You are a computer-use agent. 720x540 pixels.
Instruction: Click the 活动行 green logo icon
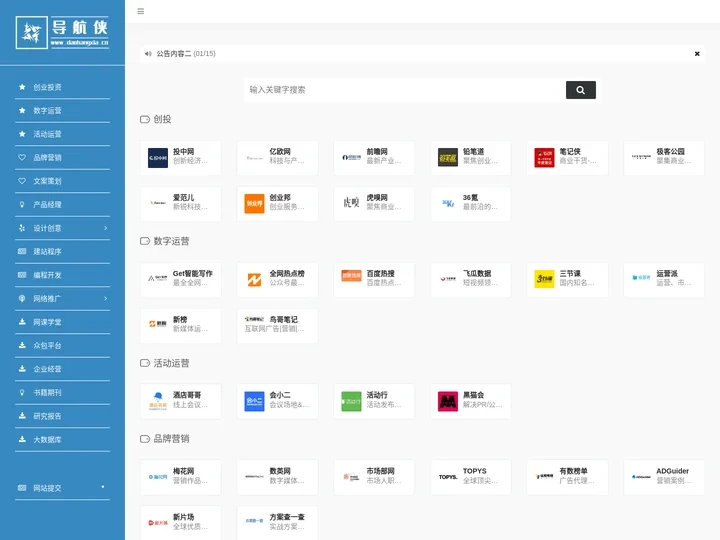(351, 401)
